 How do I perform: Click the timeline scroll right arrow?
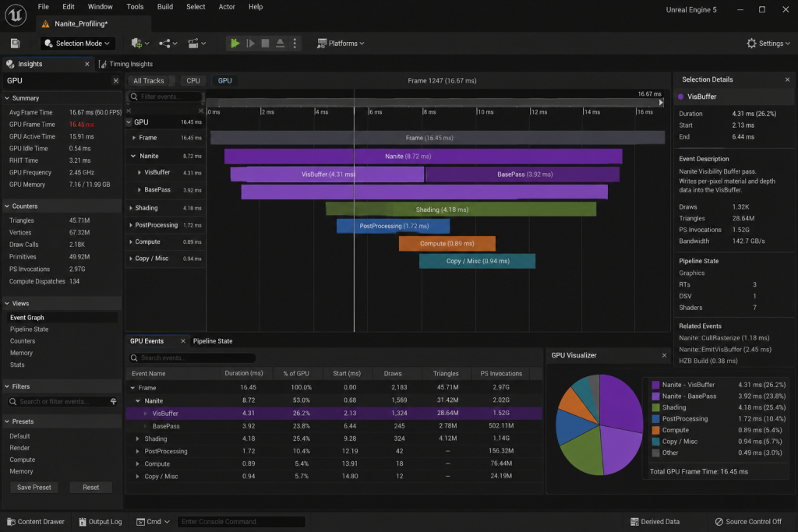pyautogui.click(x=661, y=103)
